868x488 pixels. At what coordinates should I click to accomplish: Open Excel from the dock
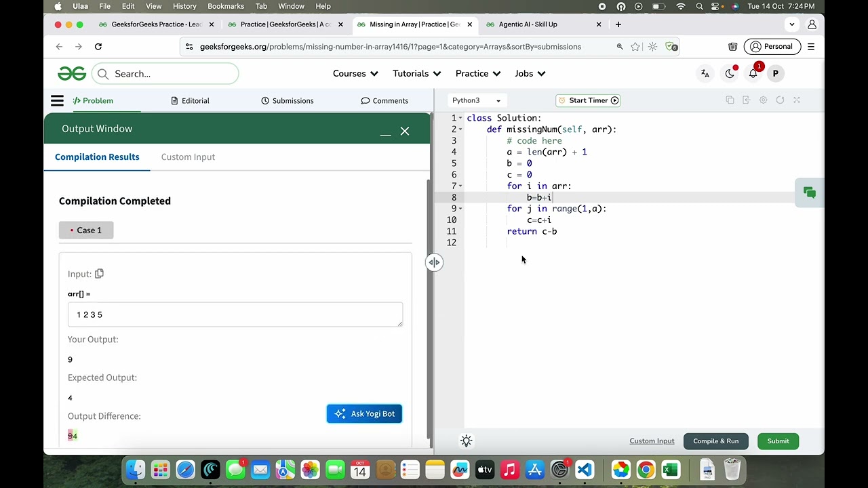[x=671, y=470]
